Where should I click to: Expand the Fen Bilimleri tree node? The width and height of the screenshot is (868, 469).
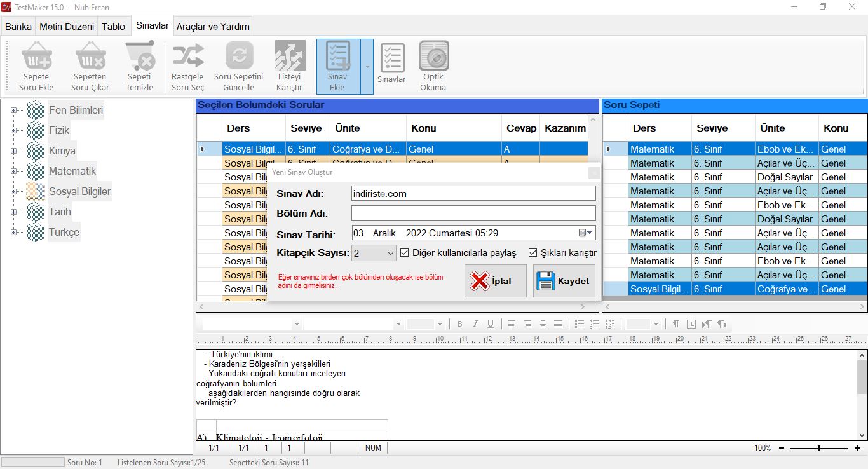coord(13,110)
